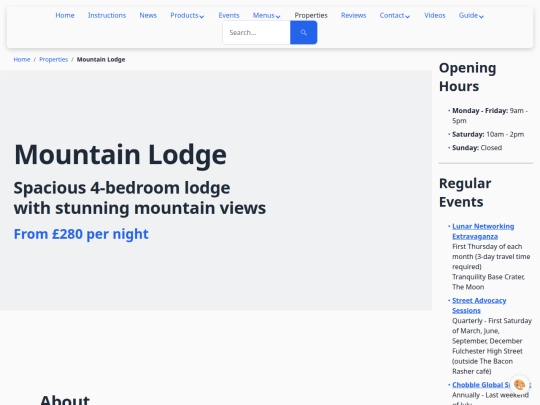This screenshot has height=405, width=540.
Task: Select the Properties nav item
Action: (311, 15)
